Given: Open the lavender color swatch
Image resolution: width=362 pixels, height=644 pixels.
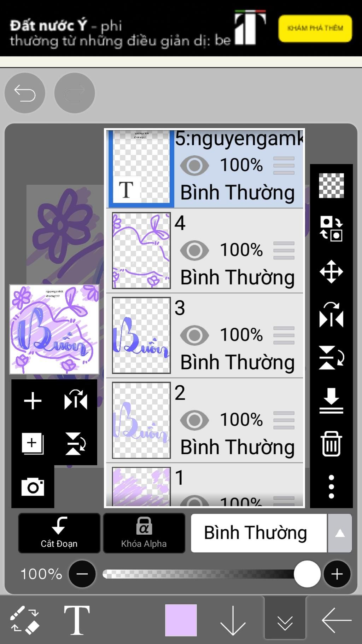Looking at the screenshot, I should coord(181,620).
